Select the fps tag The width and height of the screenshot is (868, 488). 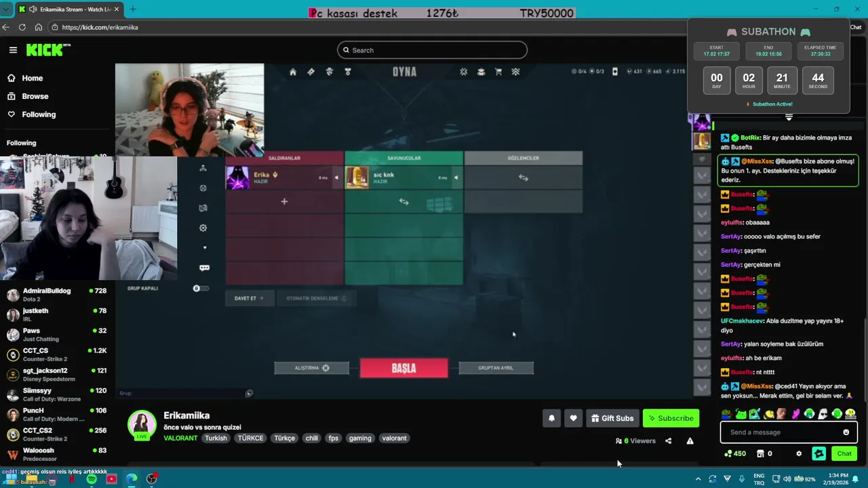pyautogui.click(x=333, y=438)
